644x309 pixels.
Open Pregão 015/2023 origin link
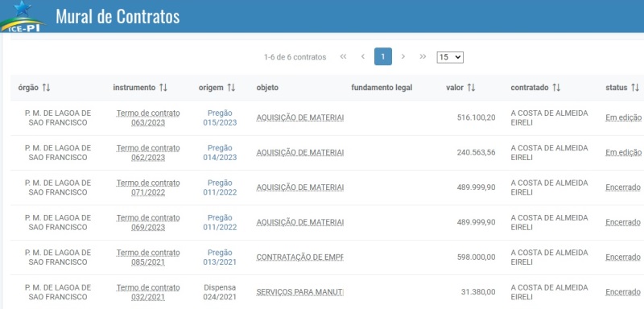[x=220, y=117]
